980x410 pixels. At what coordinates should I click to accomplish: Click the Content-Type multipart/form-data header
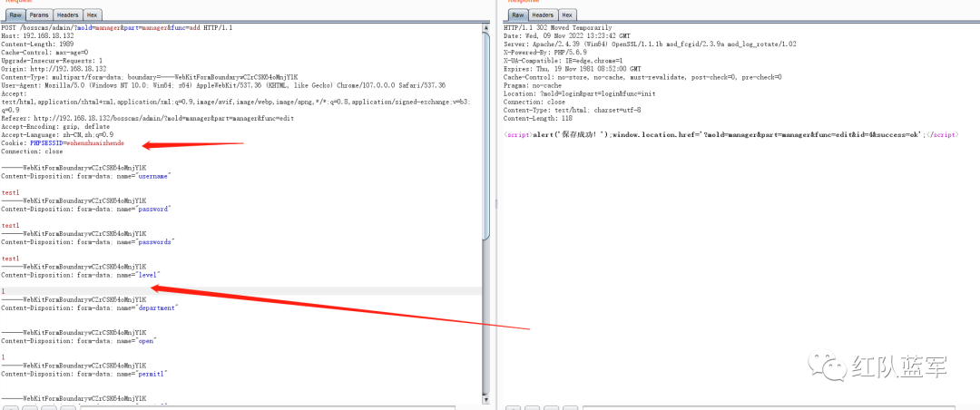(150, 77)
